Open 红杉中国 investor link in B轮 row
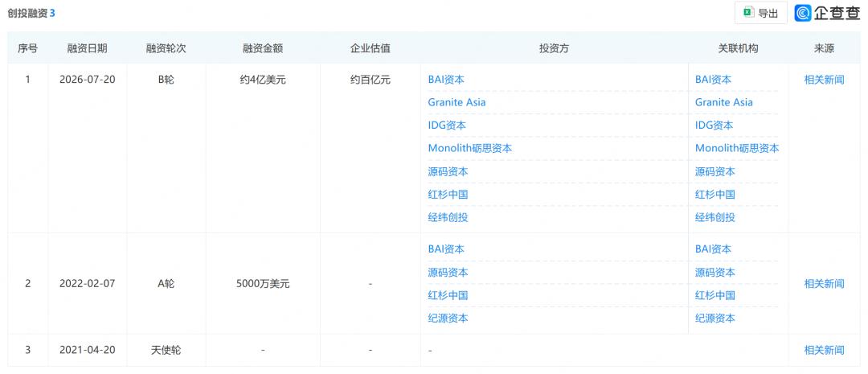 (448, 195)
